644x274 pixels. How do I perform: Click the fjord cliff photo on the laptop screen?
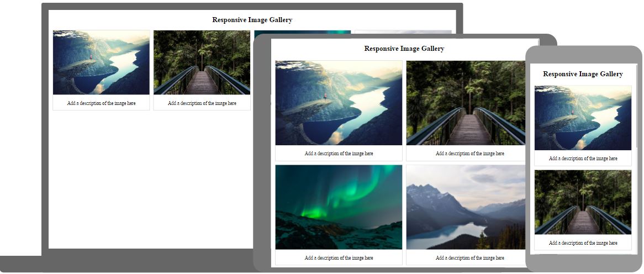click(101, 62)
